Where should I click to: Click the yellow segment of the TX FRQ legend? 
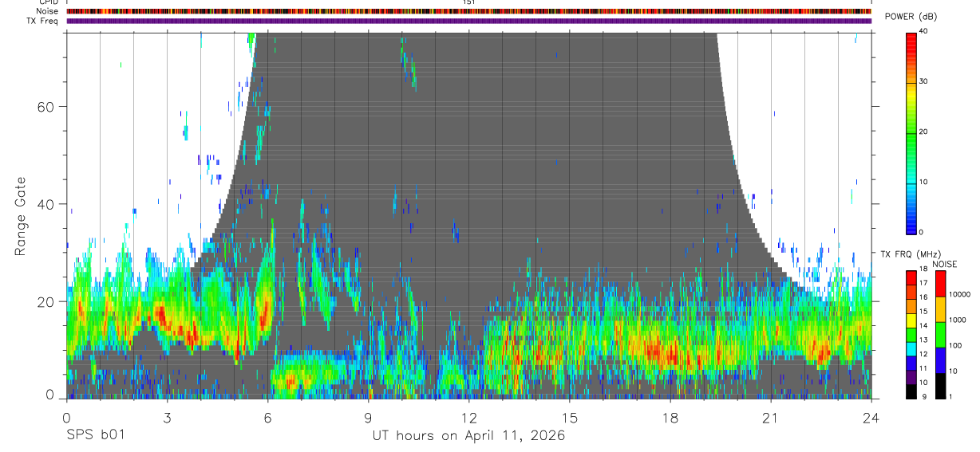(x=911, y=320)
